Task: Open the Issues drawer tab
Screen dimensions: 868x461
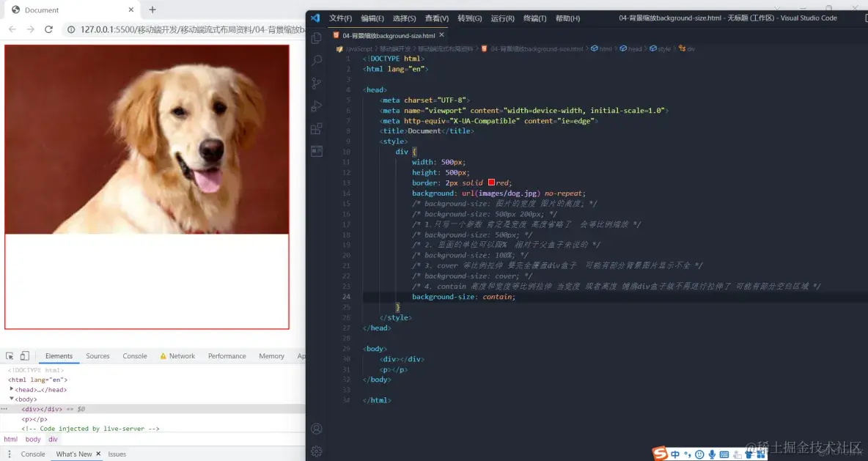Action: (117, 454)
